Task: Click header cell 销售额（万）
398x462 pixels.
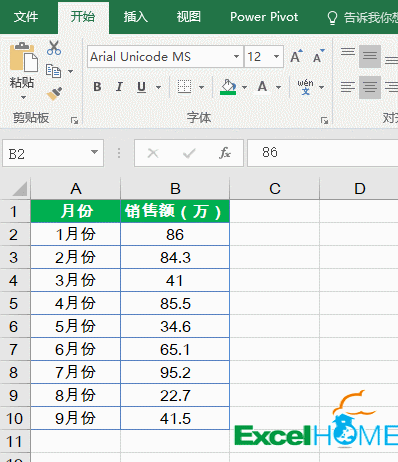Action: tap(175, 211)
